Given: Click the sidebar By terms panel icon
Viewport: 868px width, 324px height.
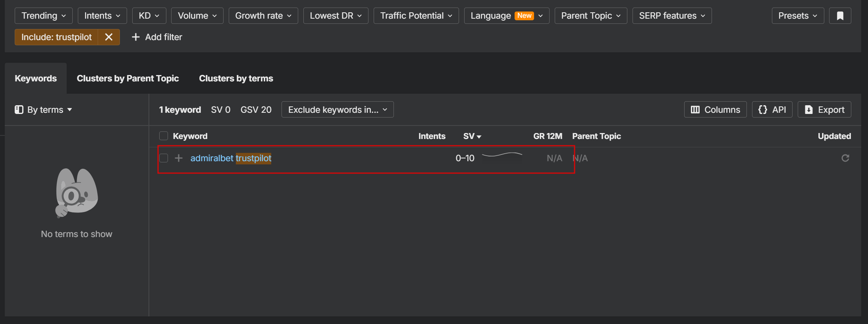Looking at the screenshot, I should pyautogui.click(x=19, y=110).
